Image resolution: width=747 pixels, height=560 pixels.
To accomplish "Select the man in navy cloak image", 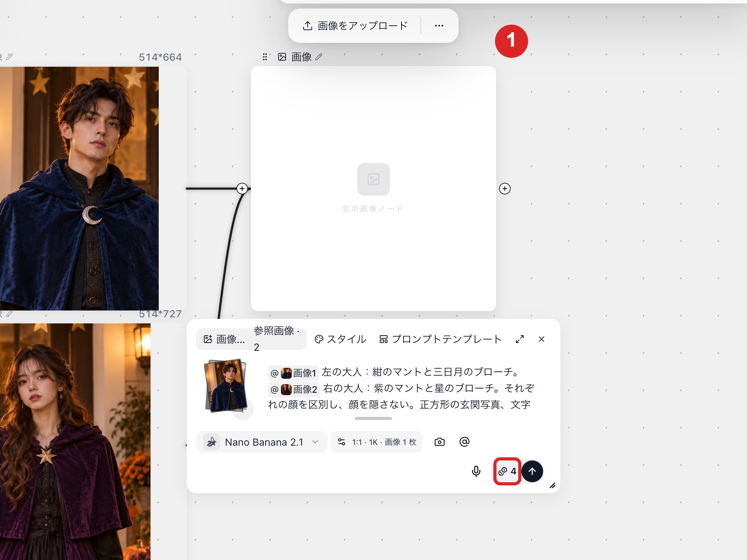I will coord(79,188).
